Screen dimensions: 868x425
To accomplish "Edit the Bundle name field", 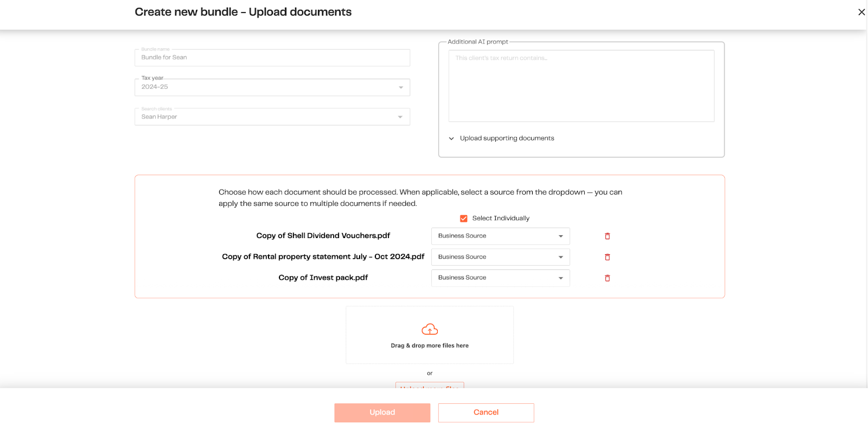I will pyautogui.click(x=272, y=57).
